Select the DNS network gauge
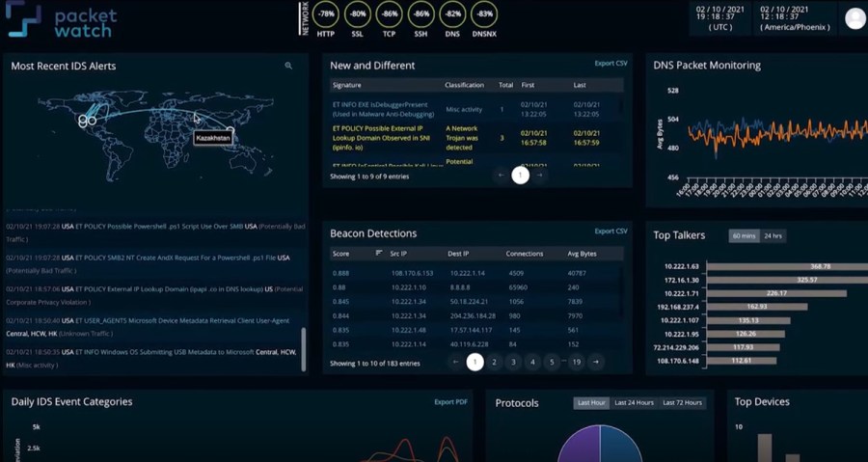This screenshot has height=462, width=868. coord(453,15)
